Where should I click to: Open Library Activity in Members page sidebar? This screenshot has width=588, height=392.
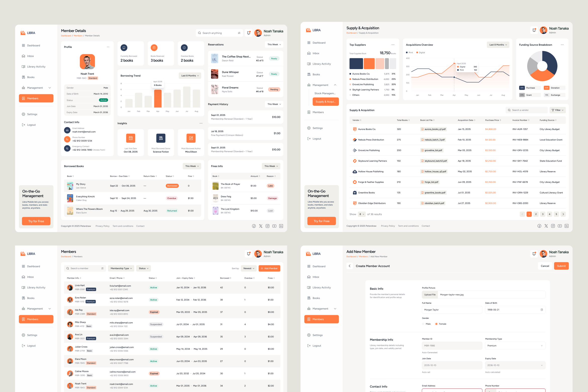[x=36, y=287]
